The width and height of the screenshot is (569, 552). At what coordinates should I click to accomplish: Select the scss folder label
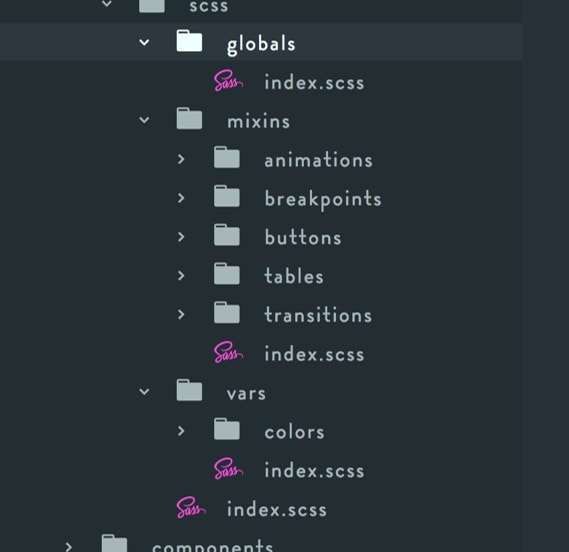[209, 6]
